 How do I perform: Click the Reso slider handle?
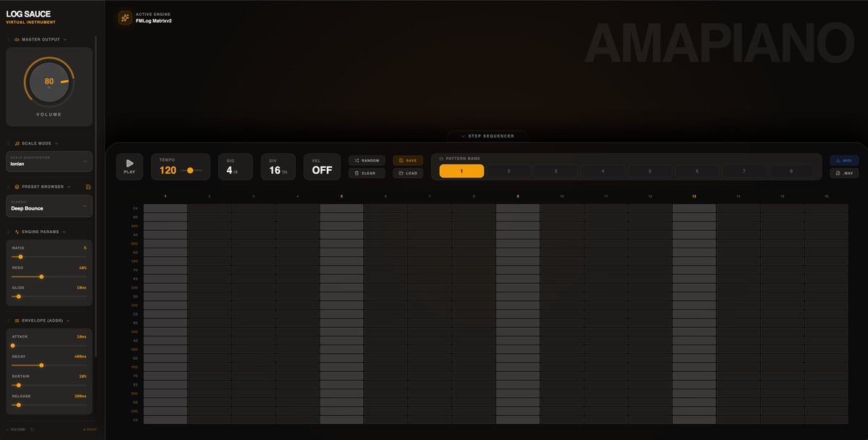click(41, 276)
